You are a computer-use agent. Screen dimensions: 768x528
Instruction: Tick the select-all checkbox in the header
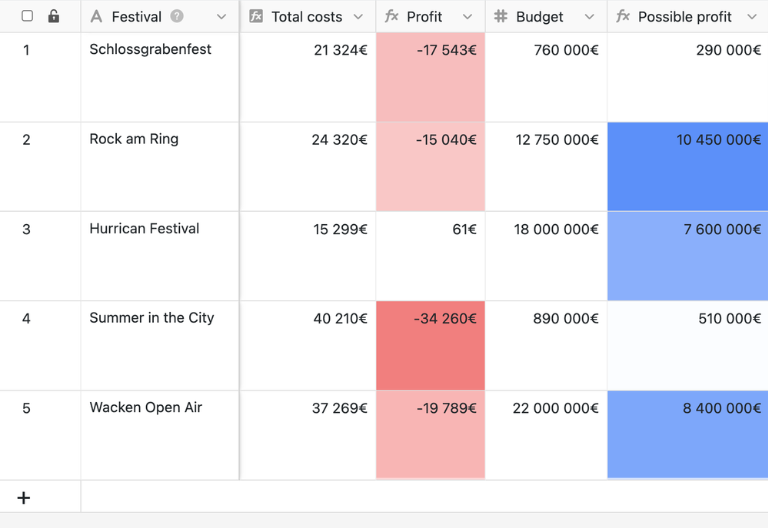click(27, 16)
